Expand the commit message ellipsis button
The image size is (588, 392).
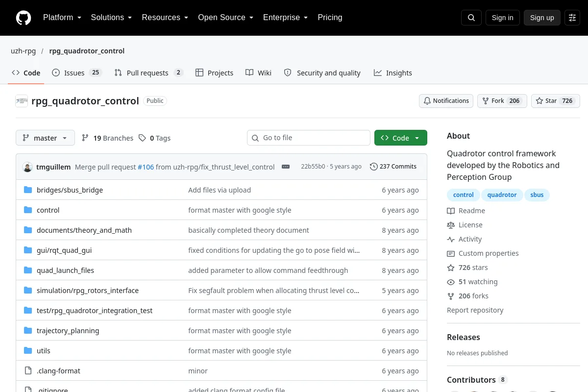pyautogui.click(x=286, y=167)
